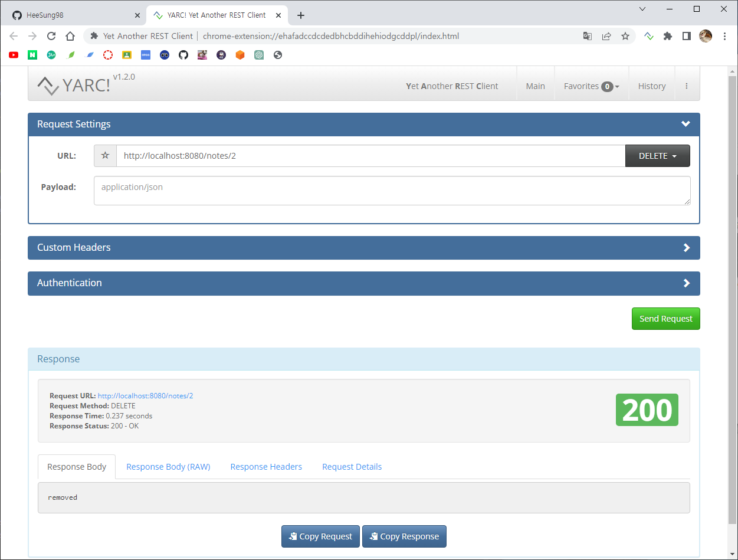This screenshot has width=738, height=560.
Task: Click the "Yet Another REST Client" header text
Action: (452, 86)
